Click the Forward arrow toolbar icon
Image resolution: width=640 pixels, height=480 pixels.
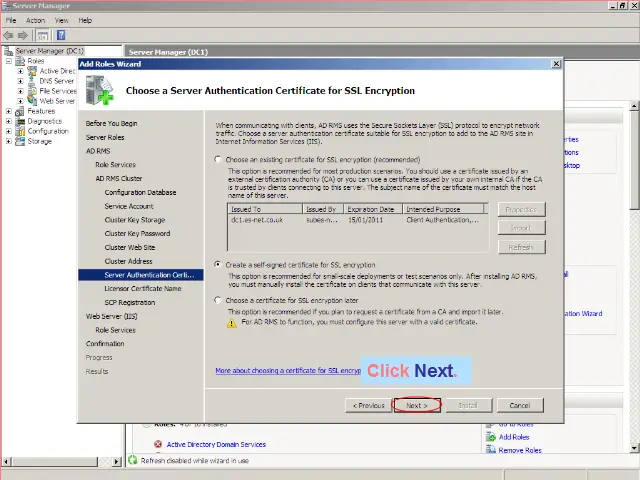22,36
